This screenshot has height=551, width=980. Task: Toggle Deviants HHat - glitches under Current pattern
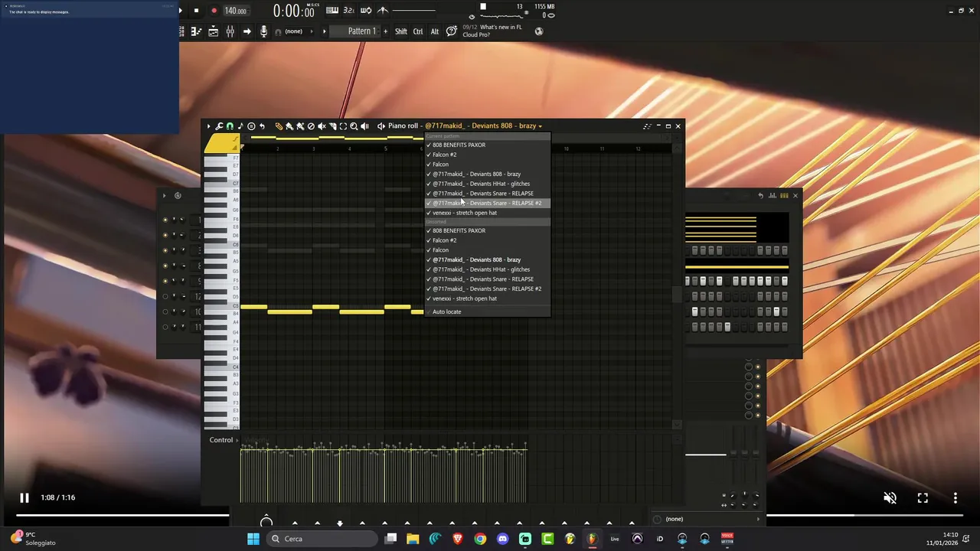coord(487,184)
